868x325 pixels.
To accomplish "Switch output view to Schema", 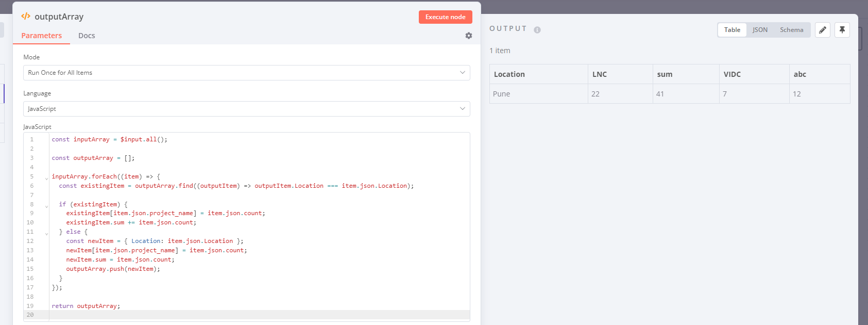I will pyautogui.click(x=791, y=30).
